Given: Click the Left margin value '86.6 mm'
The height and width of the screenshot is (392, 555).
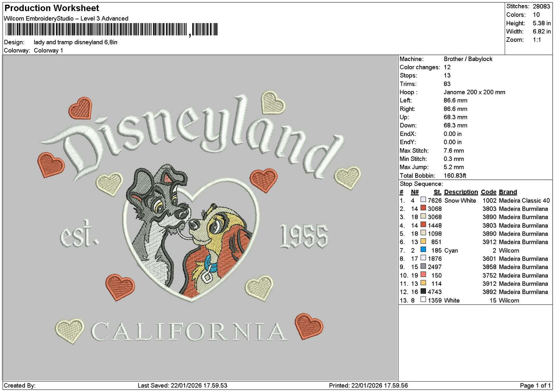Looking at the screenshot, I should pos(456,101).
